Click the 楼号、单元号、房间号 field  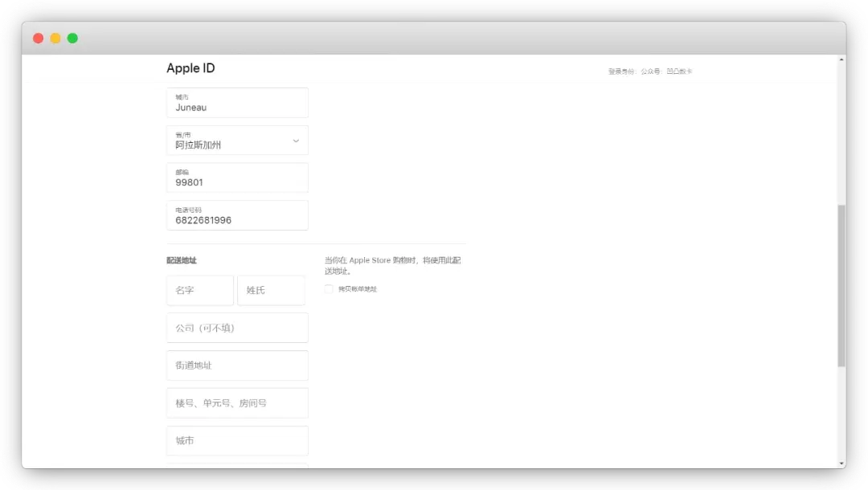click(237, 403)
